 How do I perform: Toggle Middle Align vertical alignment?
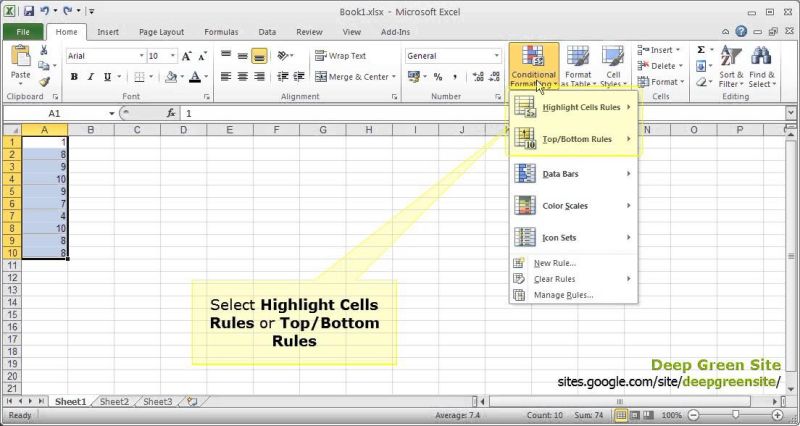click(x=243, y=56)
